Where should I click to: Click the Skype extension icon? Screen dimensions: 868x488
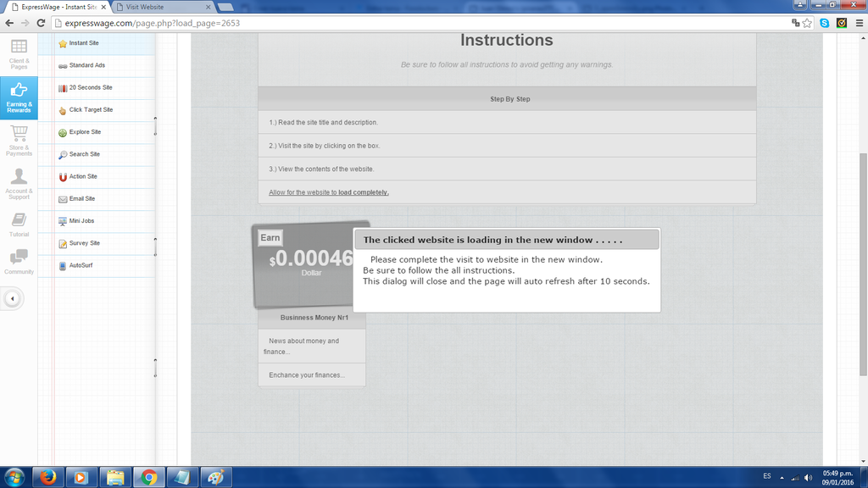824,23
